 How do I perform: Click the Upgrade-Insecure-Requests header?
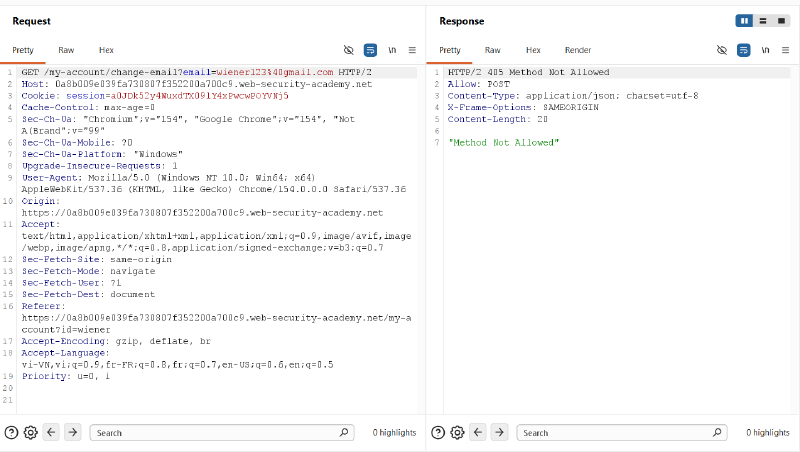[x=99, y=166]
